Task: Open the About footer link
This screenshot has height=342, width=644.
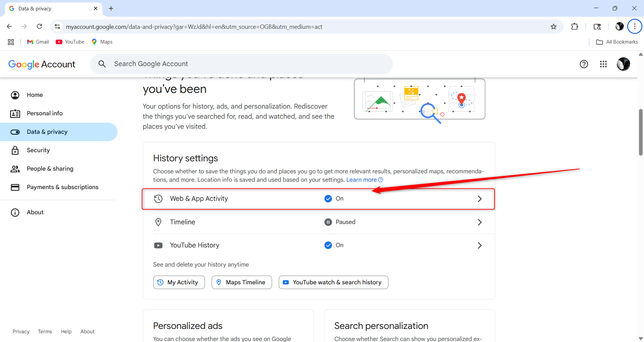Action: click(x=88, y=332)
